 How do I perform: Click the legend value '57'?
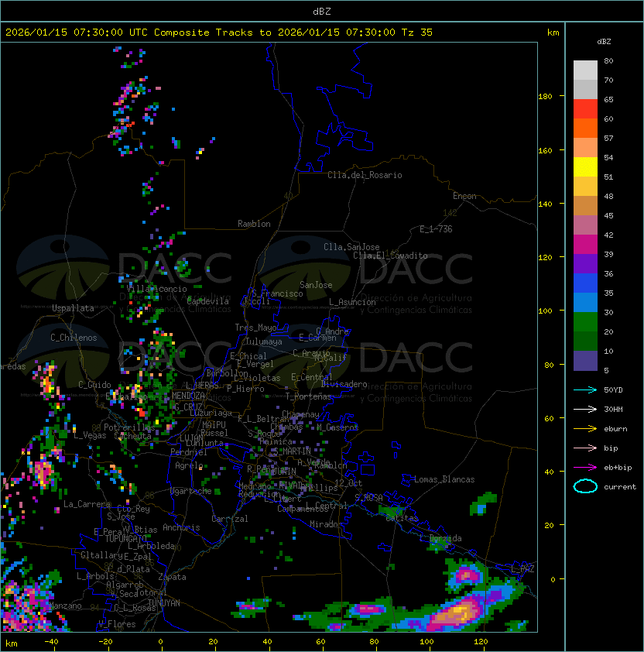click(608, 138)
